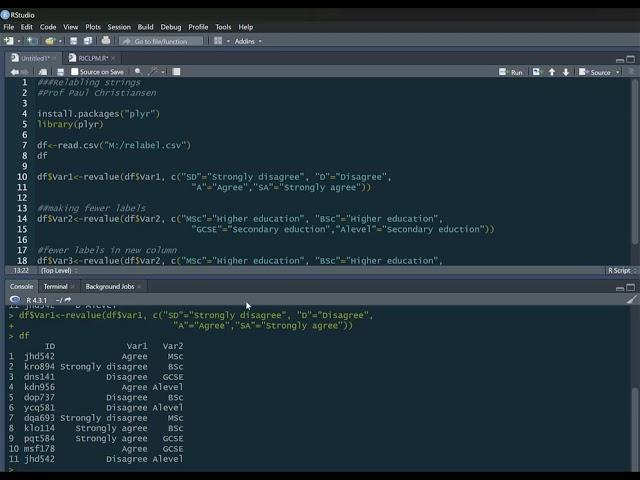Click the Show document outline icon
640x480 pixels.
[631, 72]
